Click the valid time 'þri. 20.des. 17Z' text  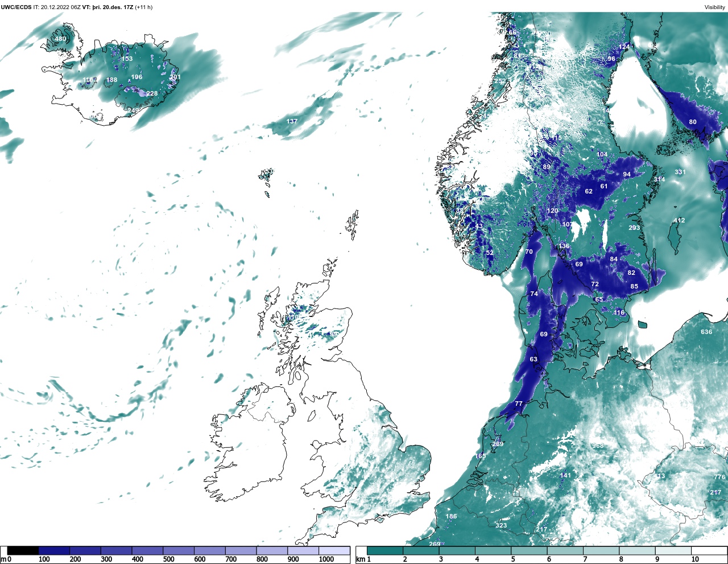[113, 7]
